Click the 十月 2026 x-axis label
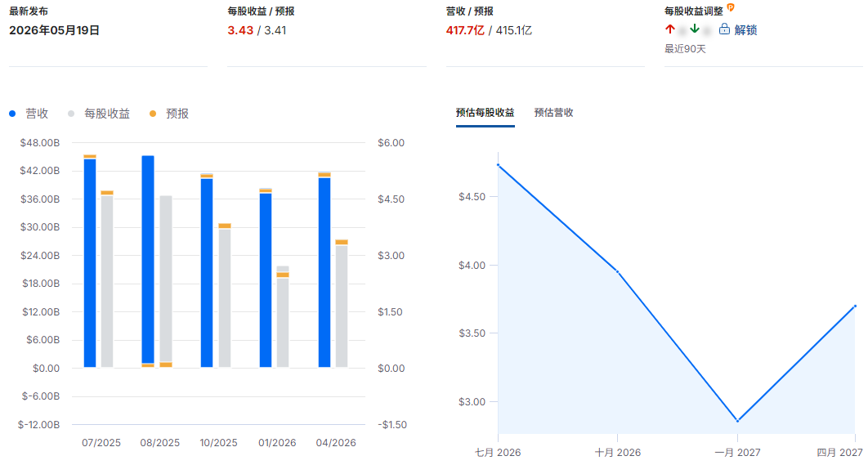Viewport: 868px width, 465px height. pyautogui.click(x=618, y=453)
